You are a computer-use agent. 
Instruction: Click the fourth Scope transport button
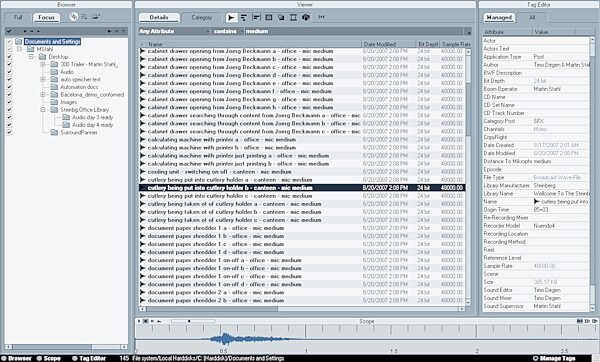(x=159, y=321)
